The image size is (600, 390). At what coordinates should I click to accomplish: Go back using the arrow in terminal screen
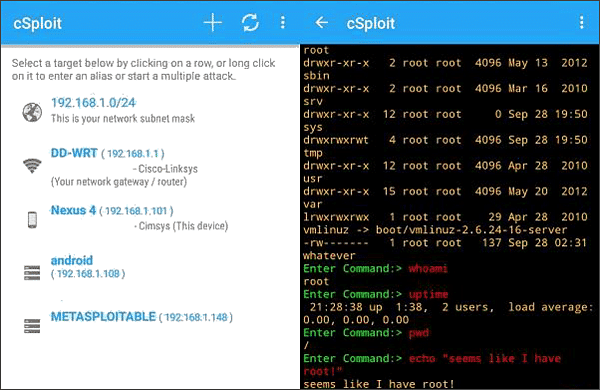pyautogui.click(x=321, y=23)
